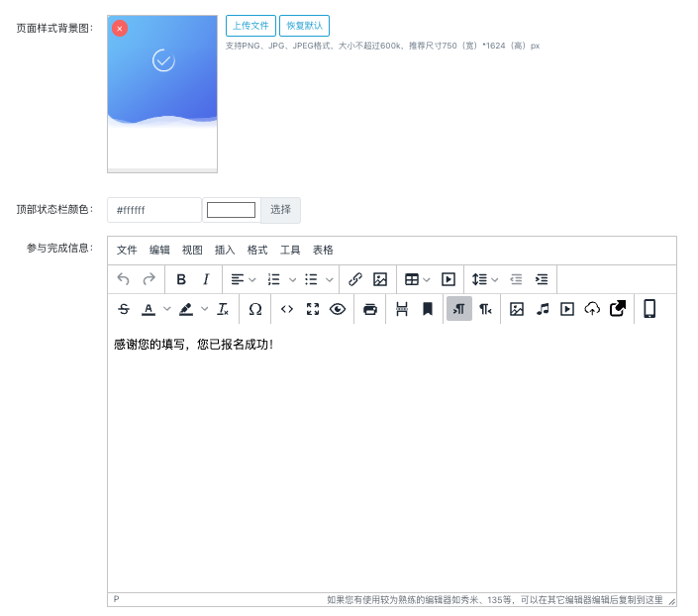Image resolution: width=698 pixels, height=616 pixels.
Task: Toggle fullscreen mode in the editor
Action: pyautogui.click(x=313, y=309)
